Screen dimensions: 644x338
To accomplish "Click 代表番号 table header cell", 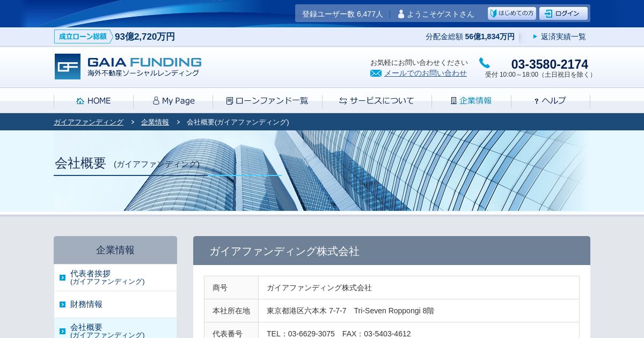I will coord(231,330).
